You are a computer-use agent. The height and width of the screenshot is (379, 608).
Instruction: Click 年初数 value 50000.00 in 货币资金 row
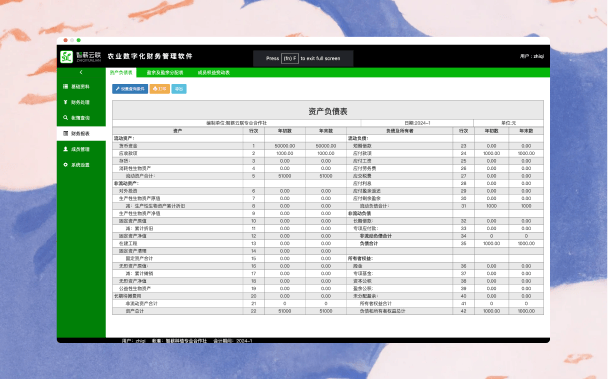tap(285, 146)
